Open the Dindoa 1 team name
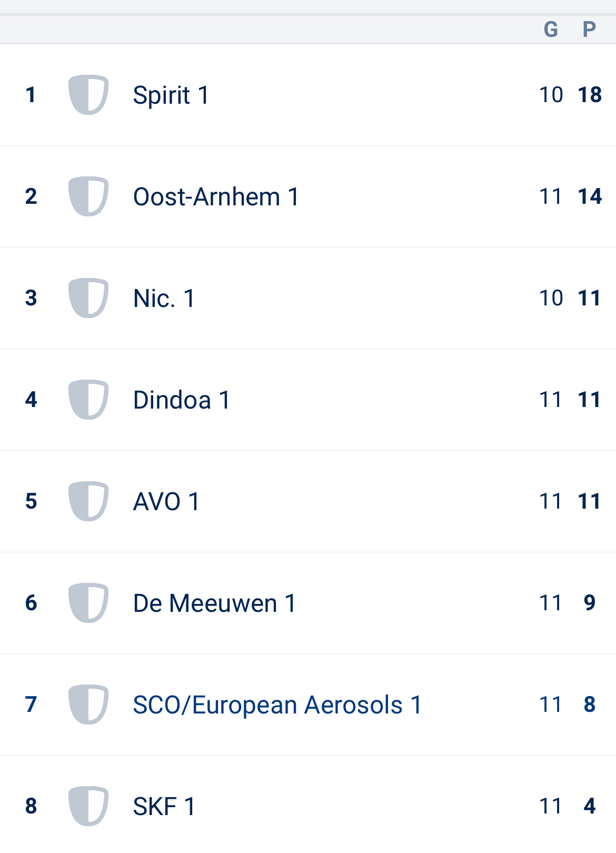616x853 pixels. 182,400
